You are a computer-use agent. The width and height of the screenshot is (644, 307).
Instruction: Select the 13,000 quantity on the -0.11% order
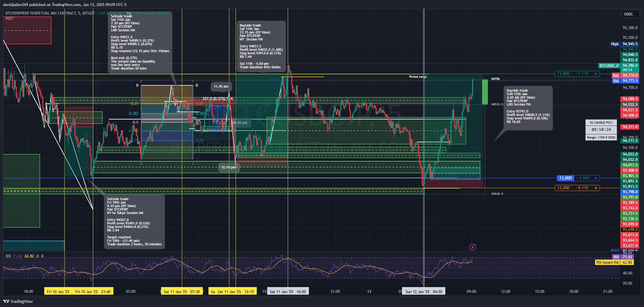(563, 188)
